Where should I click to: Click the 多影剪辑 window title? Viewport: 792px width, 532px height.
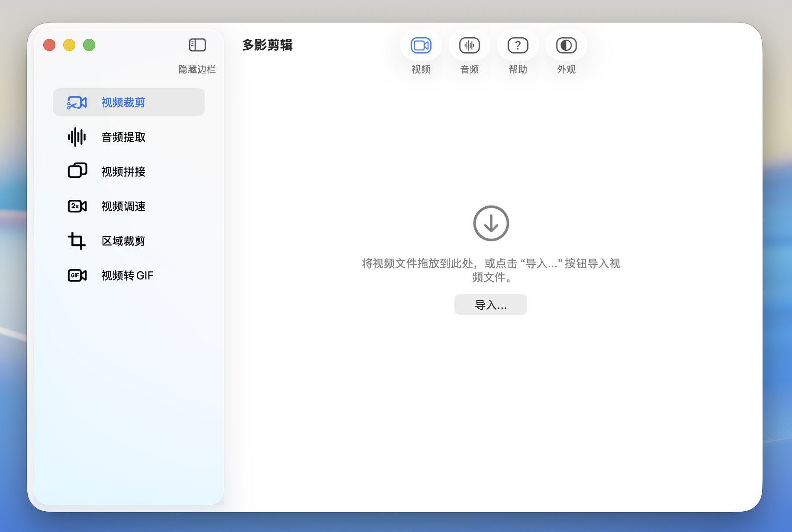pos(267,45)
